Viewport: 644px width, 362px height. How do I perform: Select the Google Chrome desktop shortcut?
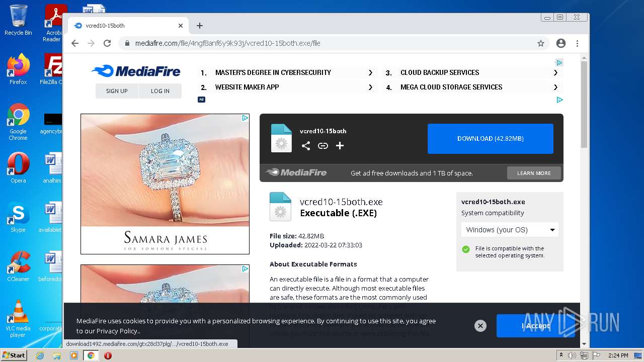point(18,122)
